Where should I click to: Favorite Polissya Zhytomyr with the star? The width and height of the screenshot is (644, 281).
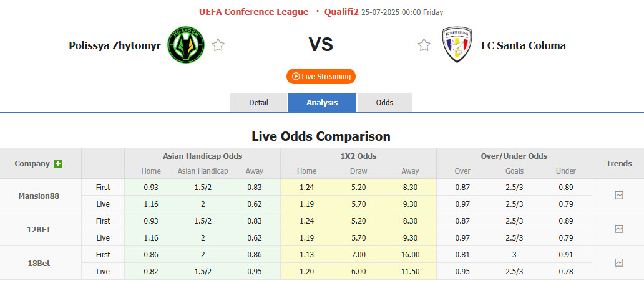click(x=218, y=45)
